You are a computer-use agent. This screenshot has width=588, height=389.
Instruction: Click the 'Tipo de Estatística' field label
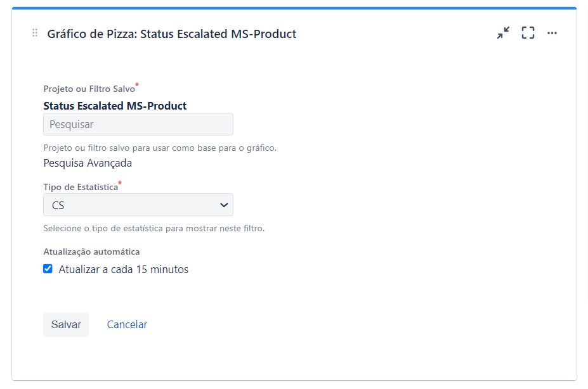pyautogui.click(x=81, y=187)
